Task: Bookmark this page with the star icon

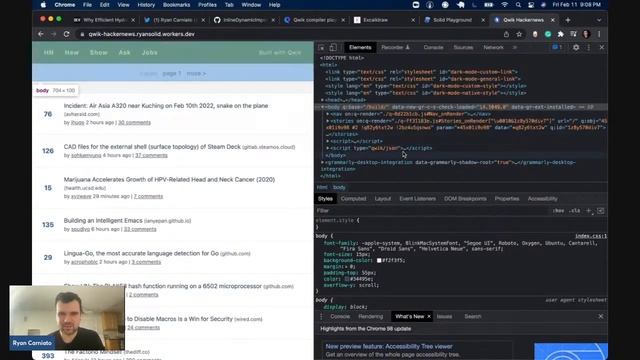Action: (x=519, y=34)
